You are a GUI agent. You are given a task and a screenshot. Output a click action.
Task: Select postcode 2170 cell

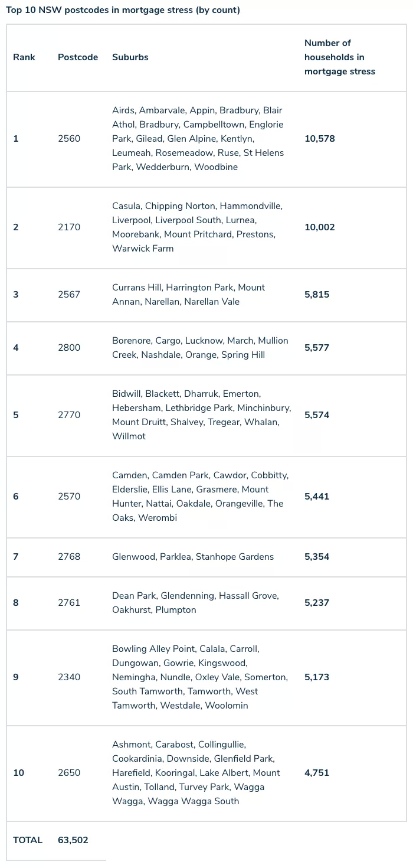coord(69,227)
